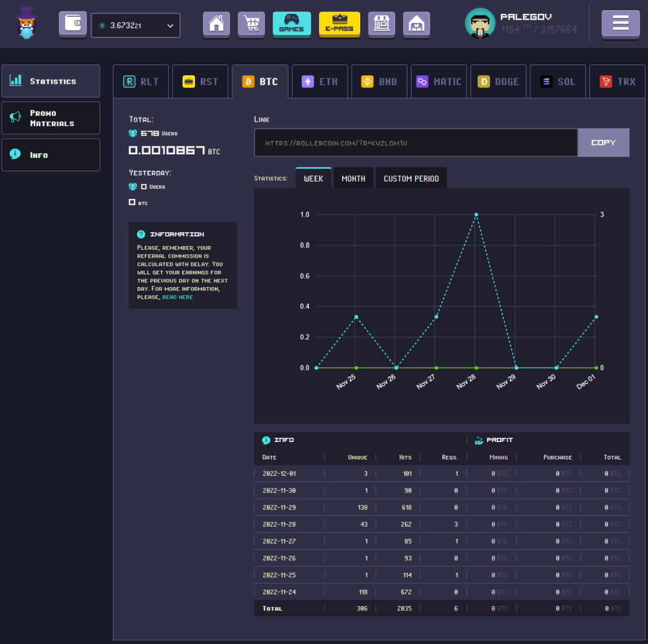
Task: Open the yellow E-PASS icon
Action: (339, 24)
